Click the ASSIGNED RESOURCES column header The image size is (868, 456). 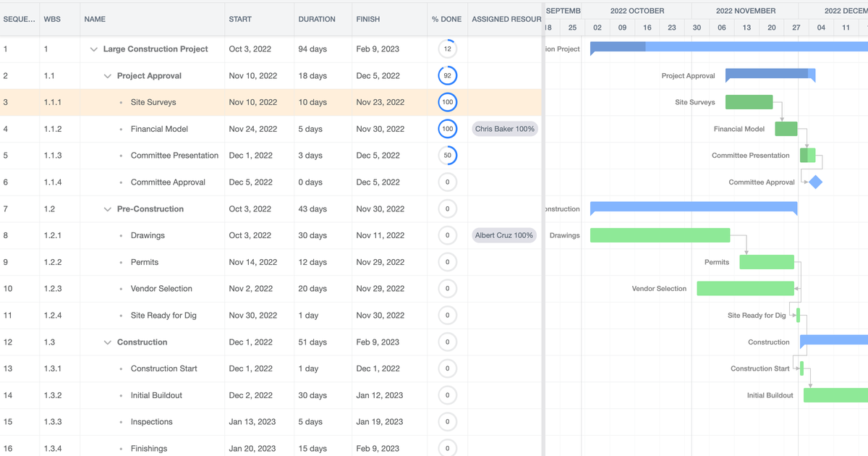[506, 20]
